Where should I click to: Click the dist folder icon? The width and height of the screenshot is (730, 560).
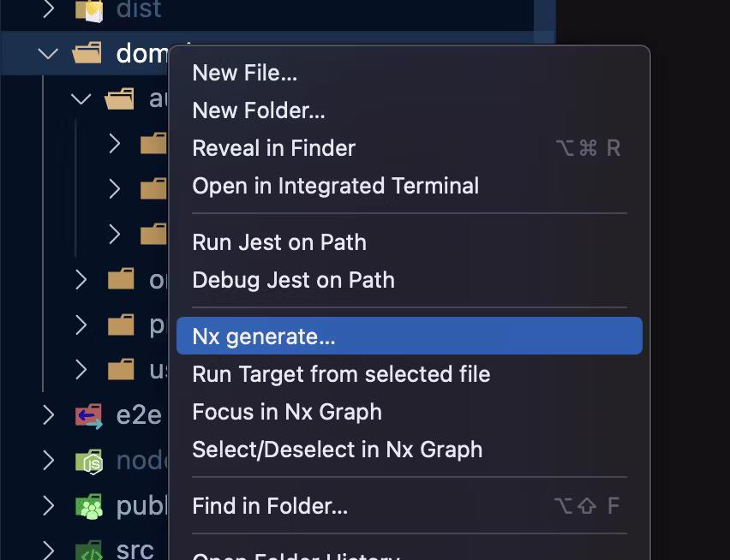(x=88, y=9)
